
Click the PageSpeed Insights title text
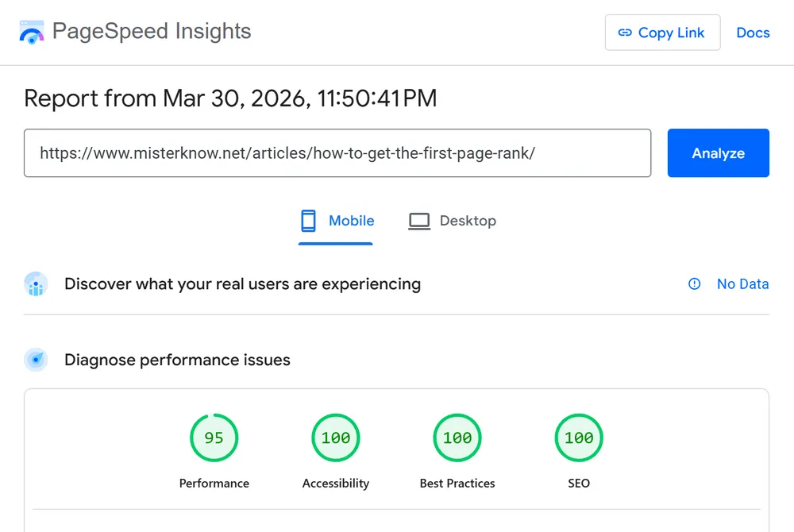(152, 32)
